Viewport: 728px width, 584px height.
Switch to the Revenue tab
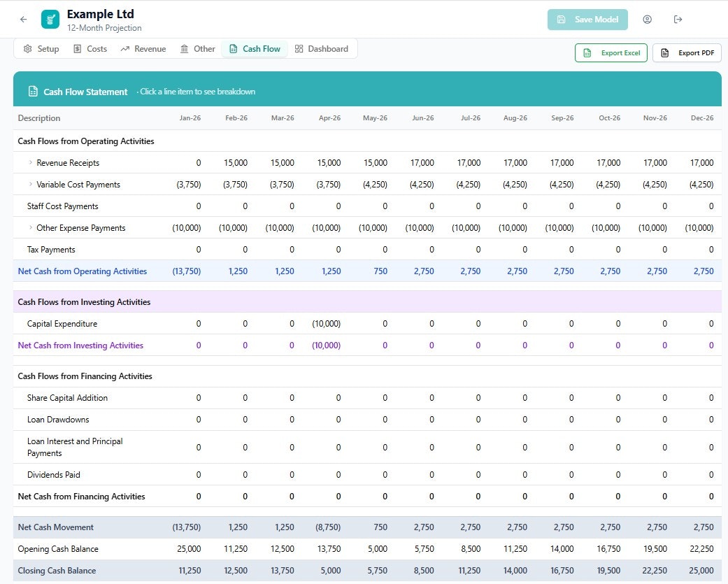click(143, 49)
